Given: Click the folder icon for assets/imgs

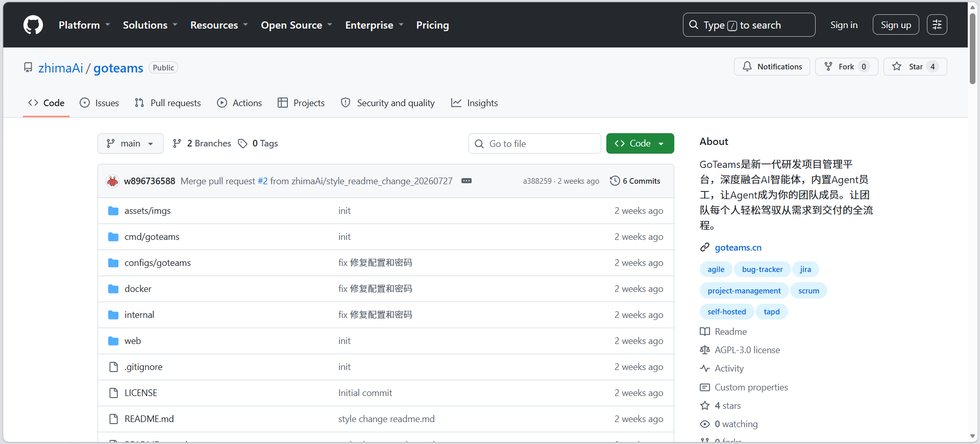Looking at the screenshot, I should (x=113, y=211).
